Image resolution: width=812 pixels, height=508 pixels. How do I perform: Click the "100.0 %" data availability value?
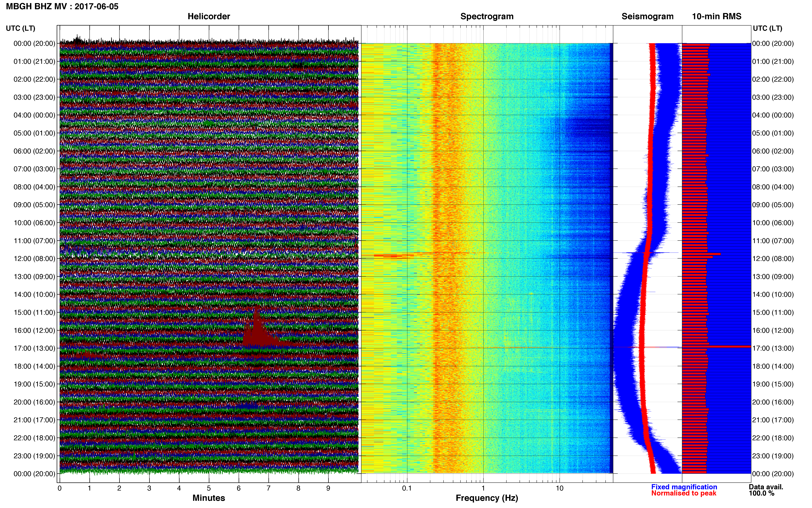click(761, 493)
